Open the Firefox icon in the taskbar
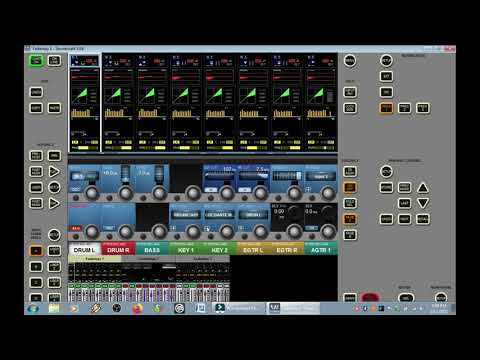 point(137,308)
